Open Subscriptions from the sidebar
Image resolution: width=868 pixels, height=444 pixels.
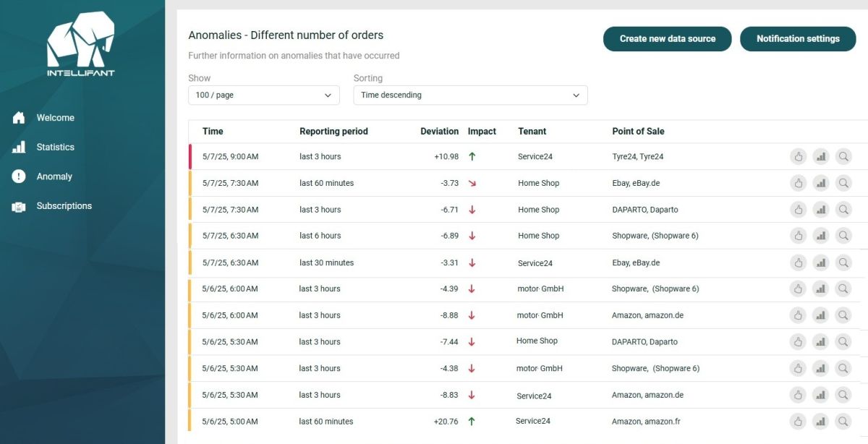tap(64, 206)
